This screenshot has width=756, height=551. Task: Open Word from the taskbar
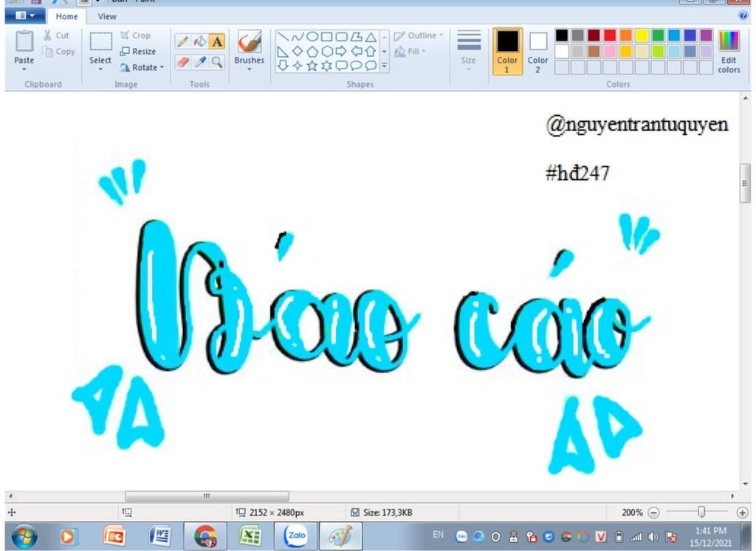[160, 536]
